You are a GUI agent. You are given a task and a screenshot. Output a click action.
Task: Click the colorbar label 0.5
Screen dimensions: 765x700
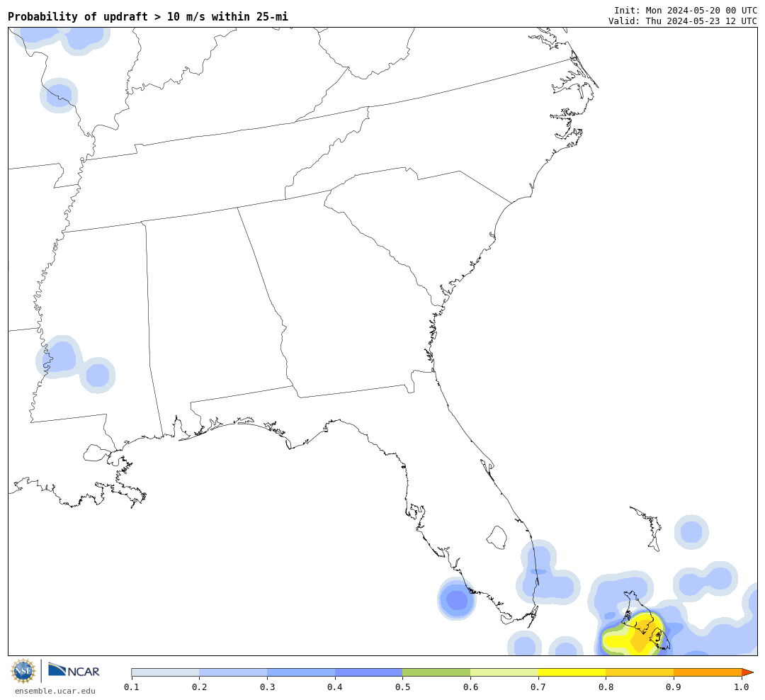pos(402,687)
